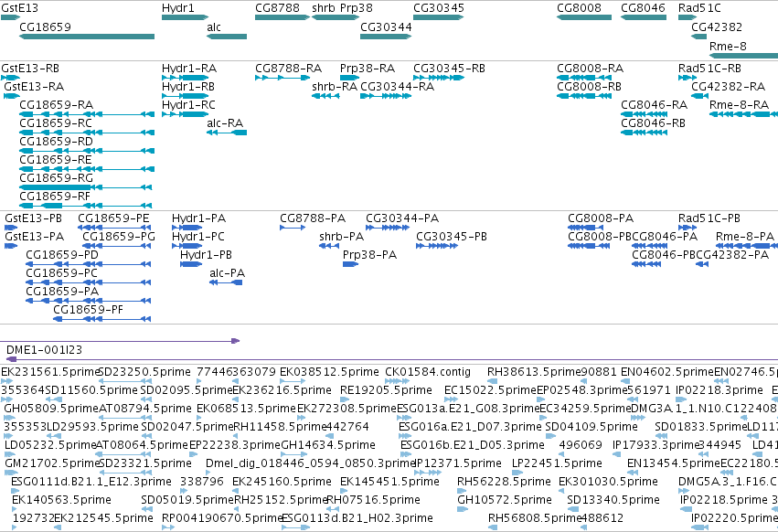This screenshot has height=532, width=778.
Task: Open the CG18659-RA transcript
Action: point(56,105)
